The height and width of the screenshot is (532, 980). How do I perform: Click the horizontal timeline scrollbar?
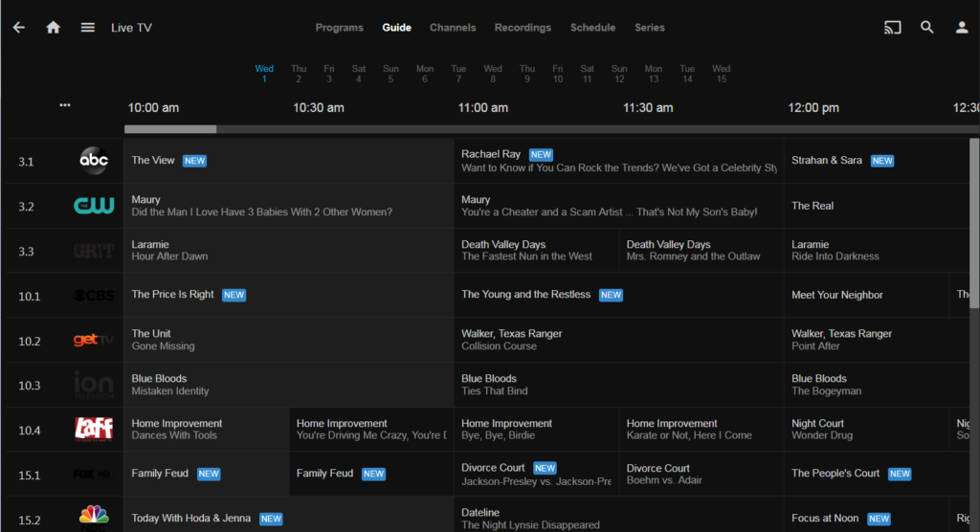click(170, 129)
